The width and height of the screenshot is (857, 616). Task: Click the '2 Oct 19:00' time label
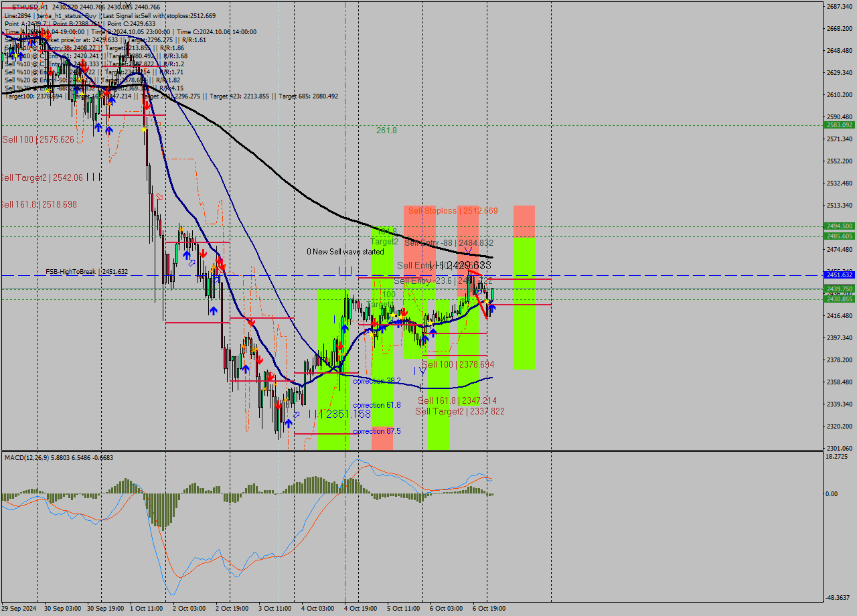click(232, 609)
